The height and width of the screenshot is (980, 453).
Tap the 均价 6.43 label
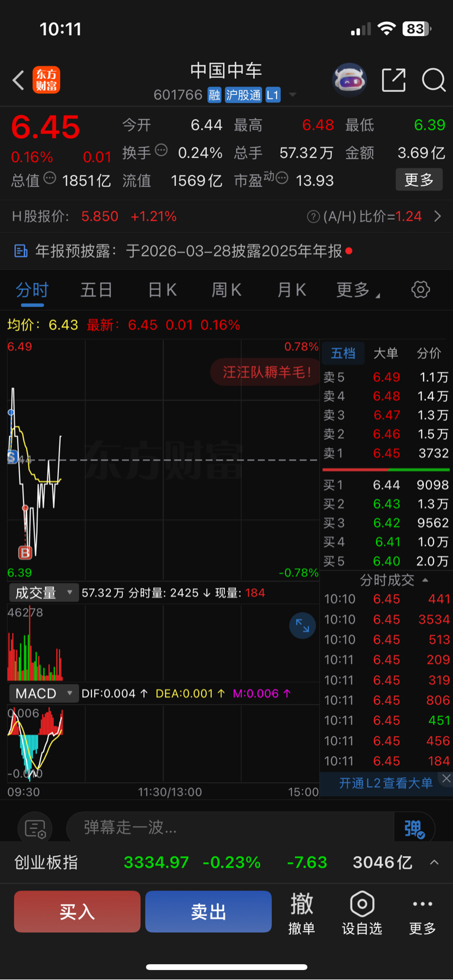coord(42,325)
